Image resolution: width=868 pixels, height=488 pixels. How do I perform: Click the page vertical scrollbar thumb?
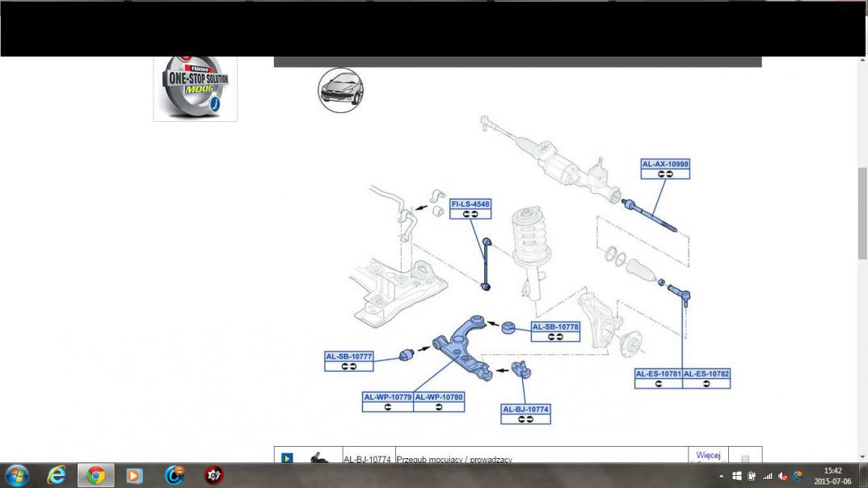click(x=862, y=213)
